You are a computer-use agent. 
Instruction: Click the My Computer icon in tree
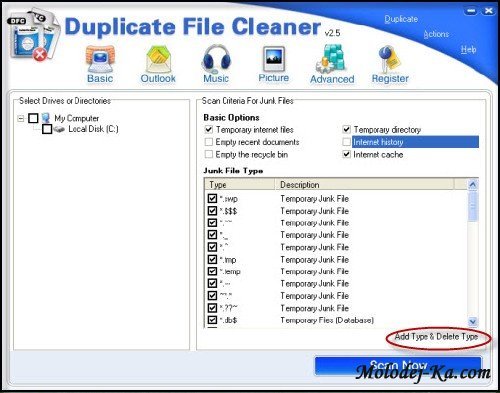click(x=46, y=118)
